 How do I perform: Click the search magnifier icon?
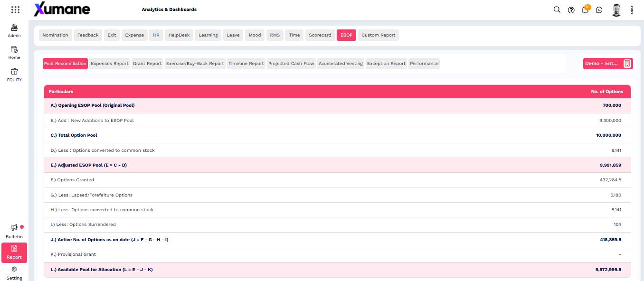coord(557,9)
